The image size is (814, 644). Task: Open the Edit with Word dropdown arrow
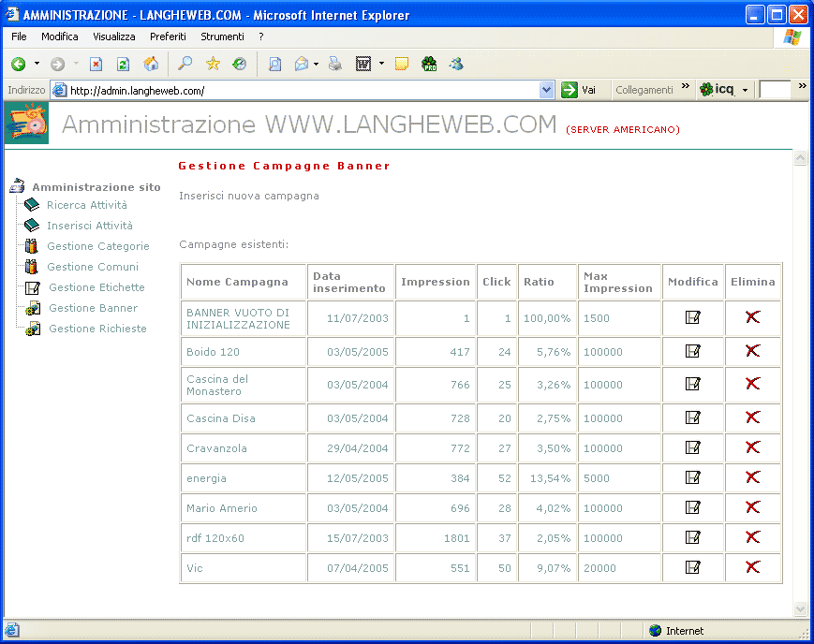pos(381,64)
